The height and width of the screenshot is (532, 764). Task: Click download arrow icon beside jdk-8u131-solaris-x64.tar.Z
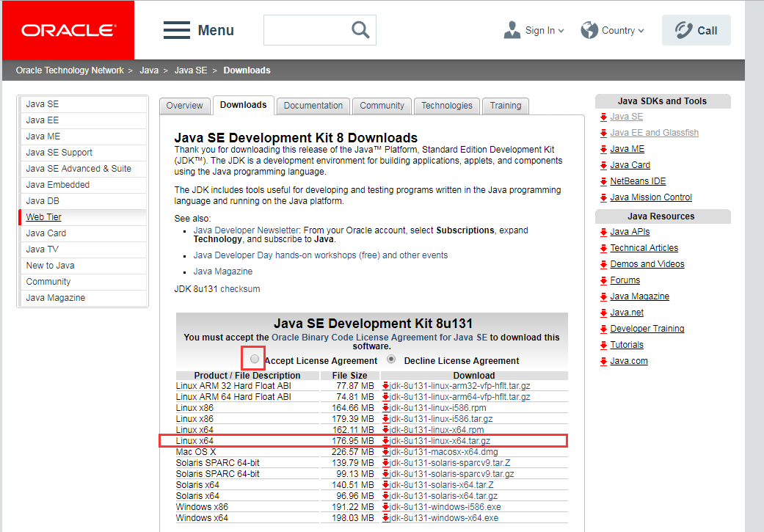385,485
